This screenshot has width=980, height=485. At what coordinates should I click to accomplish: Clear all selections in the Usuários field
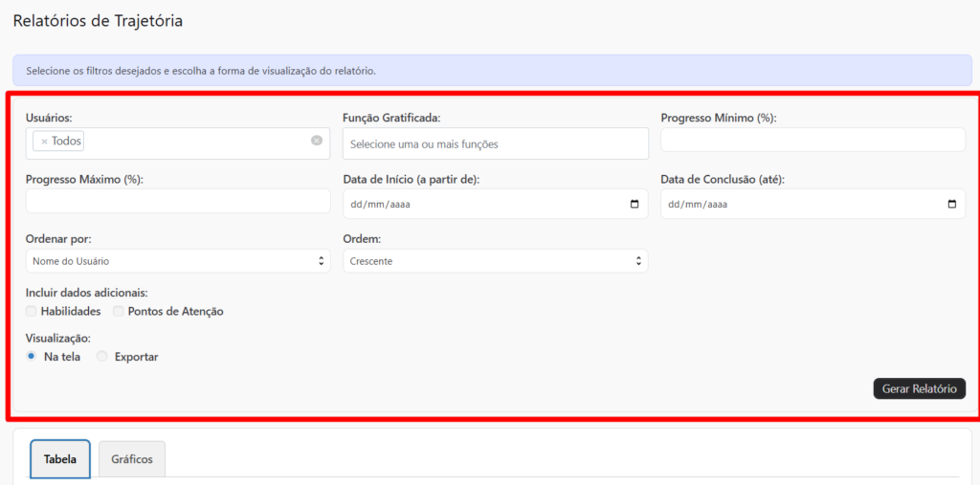click(317, 141)
